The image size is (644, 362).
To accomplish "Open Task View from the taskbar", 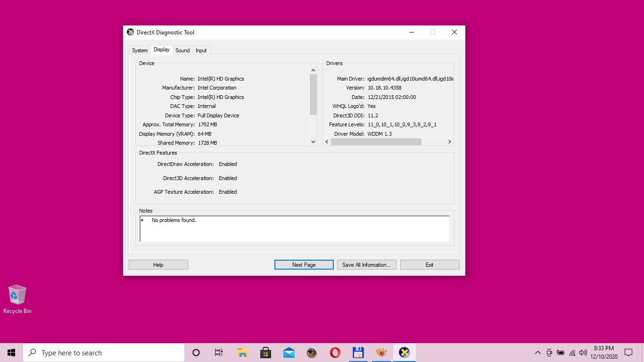I will [x=219, y=353].
